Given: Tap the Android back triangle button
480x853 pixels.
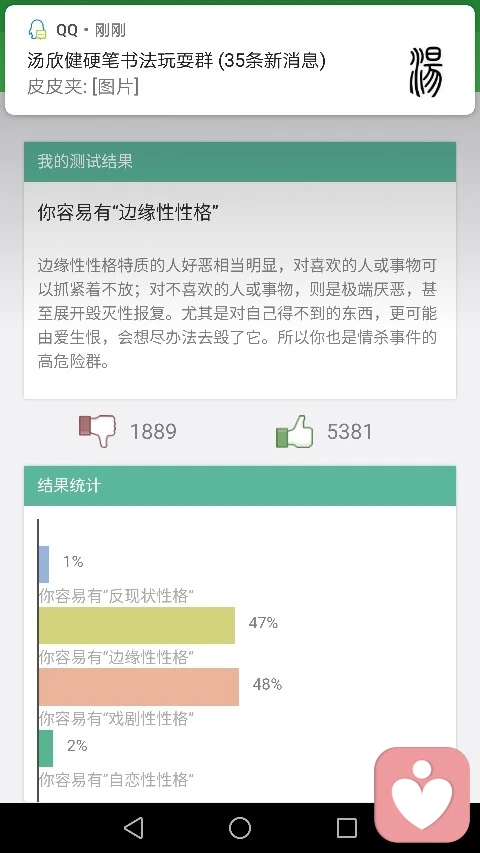Looking at the screenshot, I should [x=133, y=828].
